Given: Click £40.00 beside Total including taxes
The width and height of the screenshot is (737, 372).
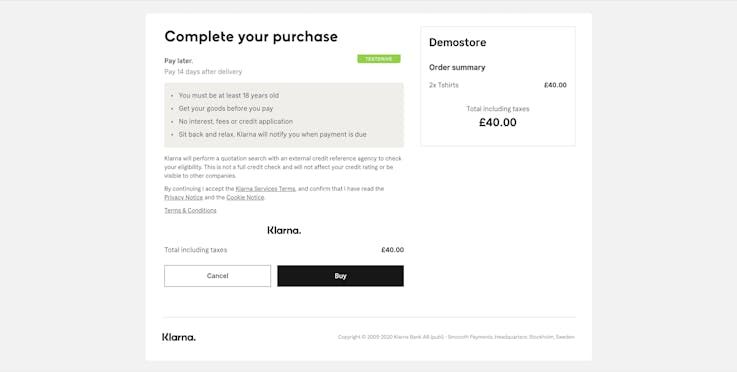Looking at the screenshot, I should pos(392,250).
